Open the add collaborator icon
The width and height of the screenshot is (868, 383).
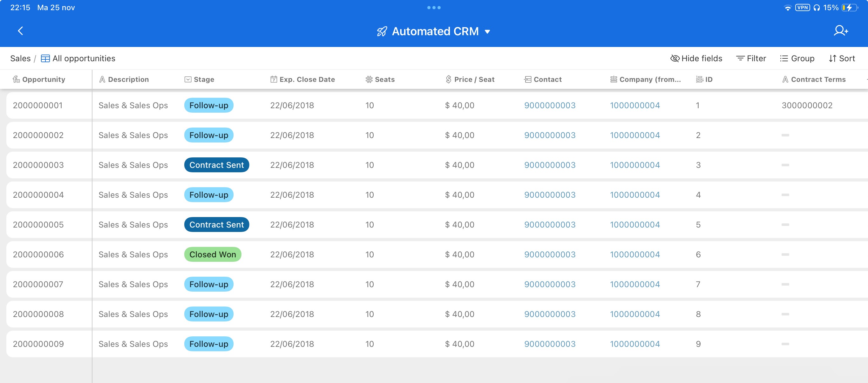point(840,31)
